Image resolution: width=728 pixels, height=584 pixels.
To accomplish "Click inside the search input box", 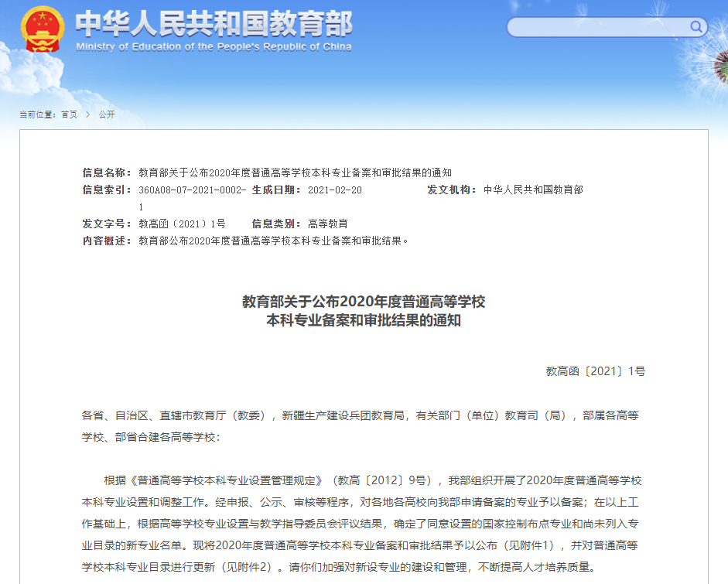I will (596, 26).
